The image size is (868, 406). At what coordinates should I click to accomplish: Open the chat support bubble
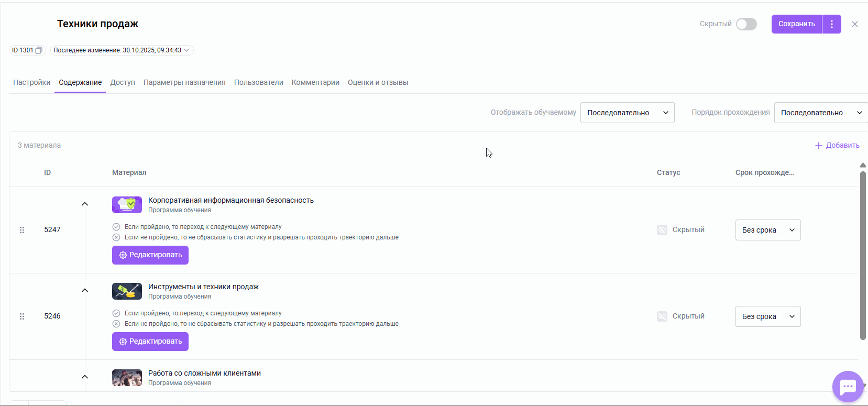[848, 387]
